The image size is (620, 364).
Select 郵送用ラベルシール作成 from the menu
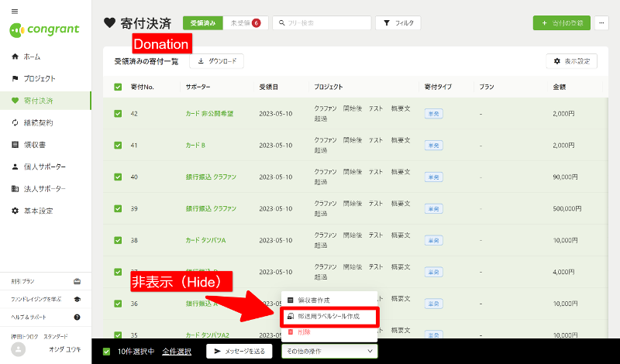pos(329,317)
